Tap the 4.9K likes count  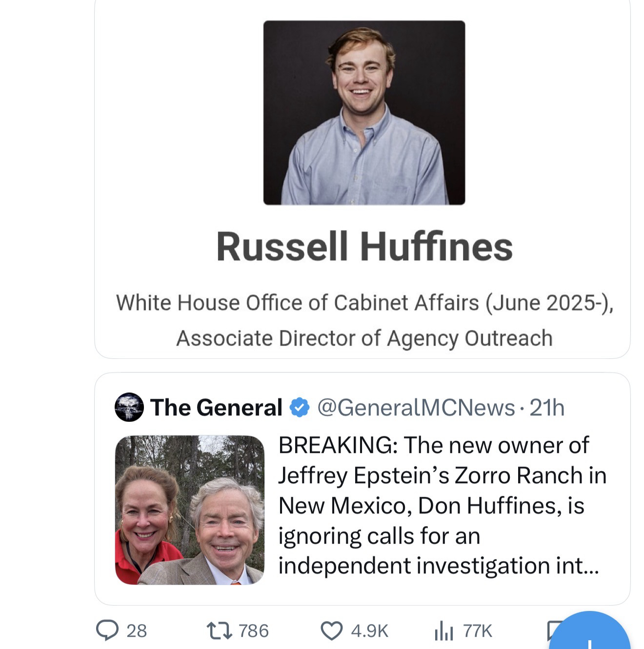(x=369, y=631)
